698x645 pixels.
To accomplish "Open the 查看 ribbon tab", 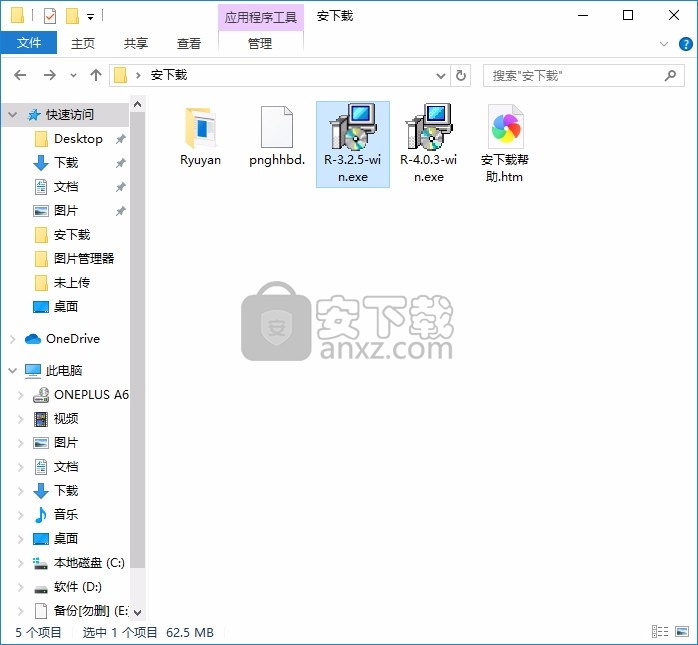I will 189,43.
